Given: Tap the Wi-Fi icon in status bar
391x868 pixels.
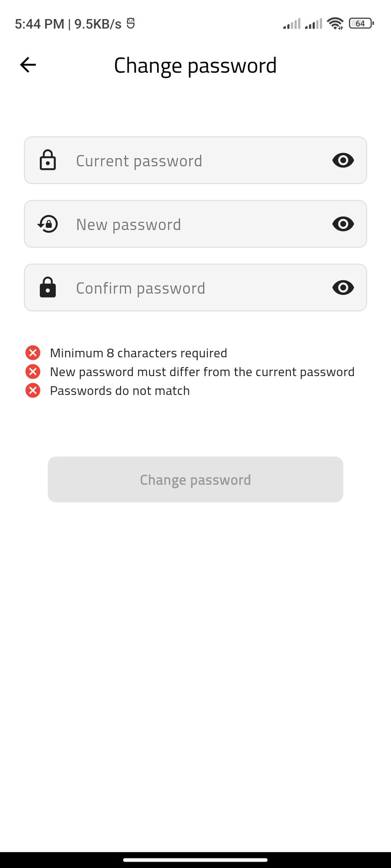Looking at the screenshot, I should [x=335, y=24].
